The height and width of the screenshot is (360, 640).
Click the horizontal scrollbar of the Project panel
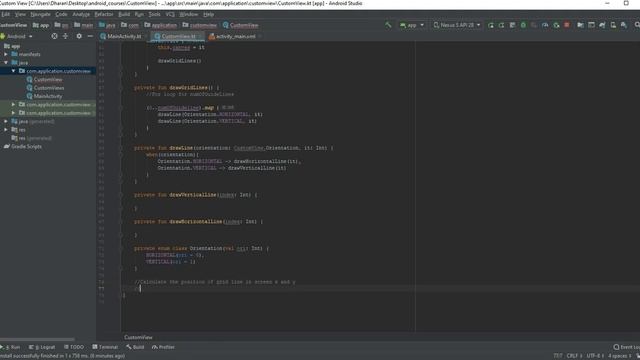[x=38, y=339]
